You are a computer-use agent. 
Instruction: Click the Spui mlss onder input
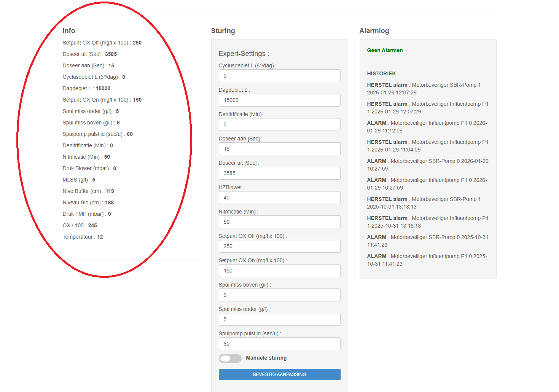(x=279, y=319)
